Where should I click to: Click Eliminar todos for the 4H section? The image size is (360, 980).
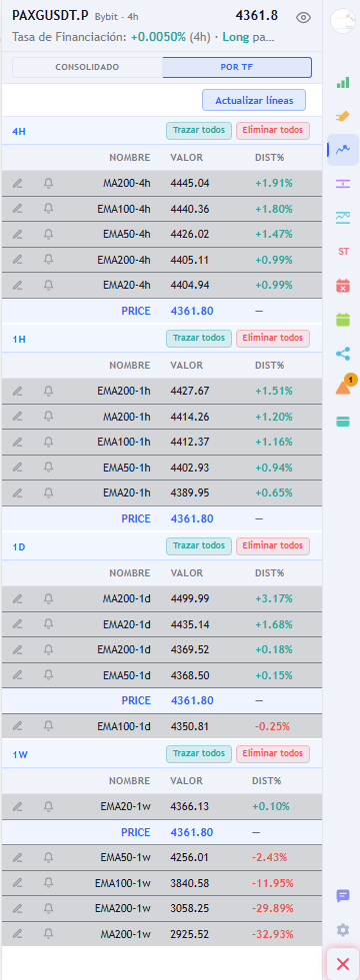pos(273,131)
